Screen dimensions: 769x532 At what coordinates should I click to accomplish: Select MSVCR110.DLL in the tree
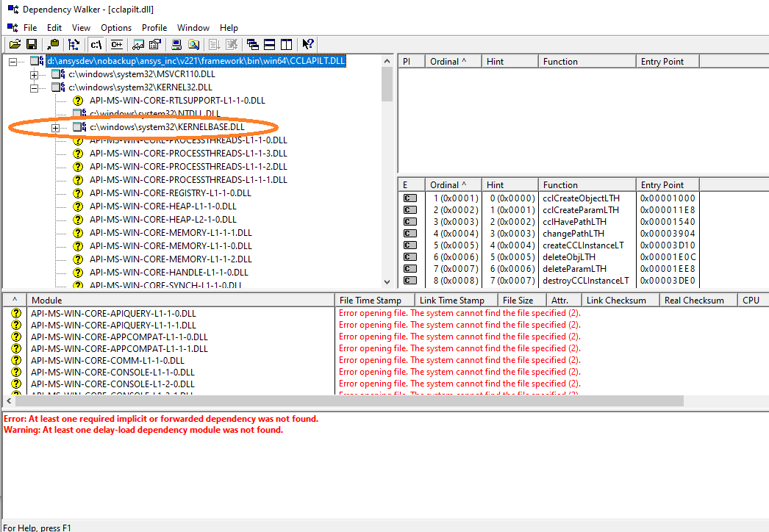pos(142,74)
